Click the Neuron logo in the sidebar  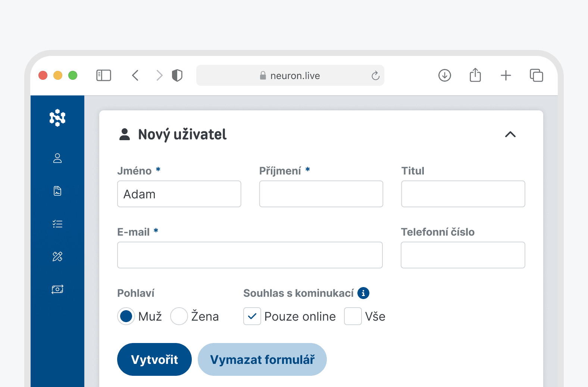(57, 118)
